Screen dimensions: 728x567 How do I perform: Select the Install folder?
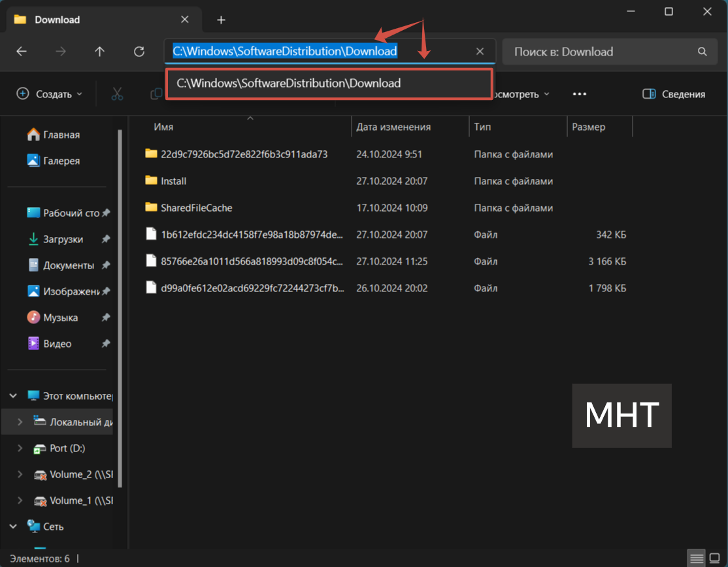click(174, 182)
